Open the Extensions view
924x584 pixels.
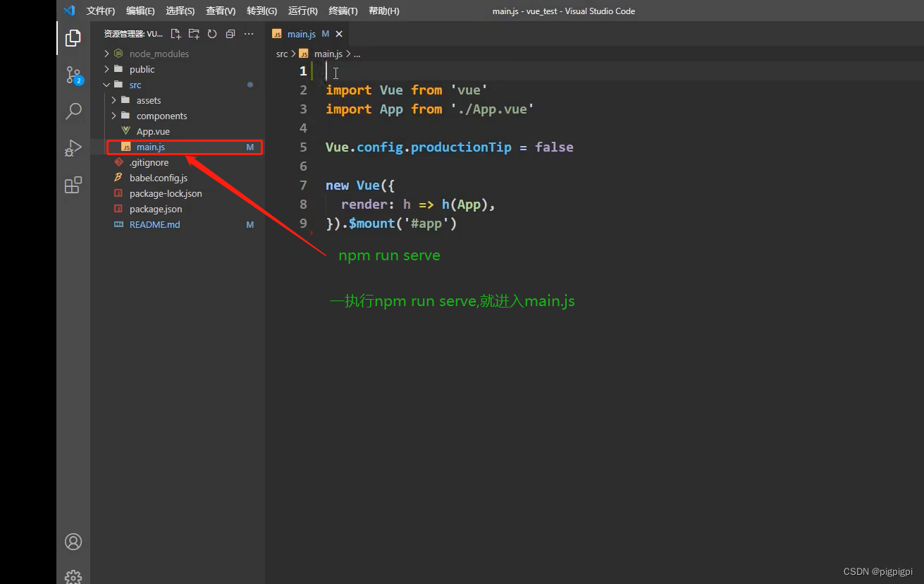point(73,185)
